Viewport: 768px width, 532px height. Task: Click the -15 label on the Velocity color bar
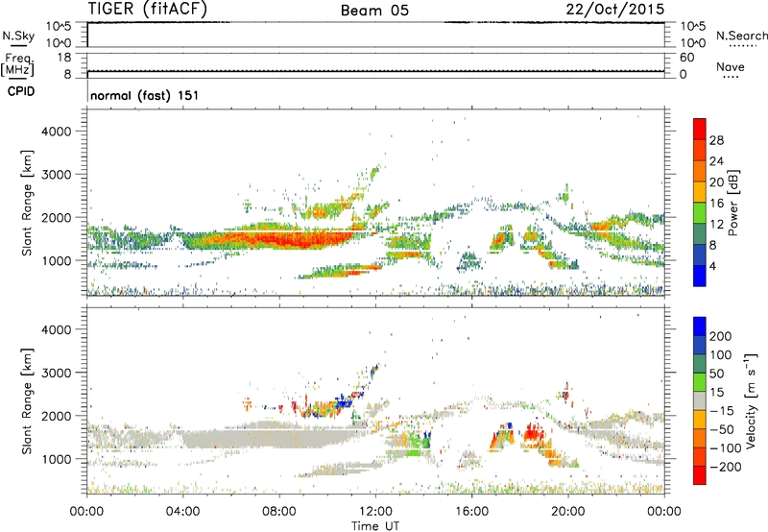tap(722, 411)
